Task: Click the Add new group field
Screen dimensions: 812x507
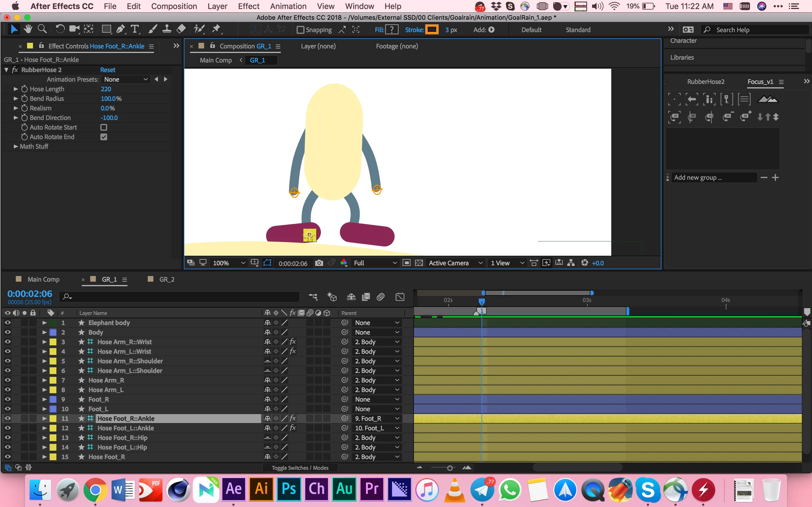Action: pyautogui.click(x=713, y=178)
